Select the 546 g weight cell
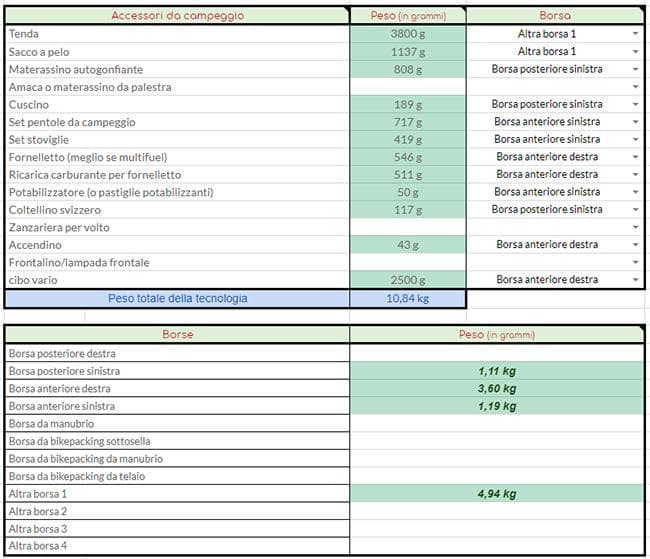 click(408, 157)
